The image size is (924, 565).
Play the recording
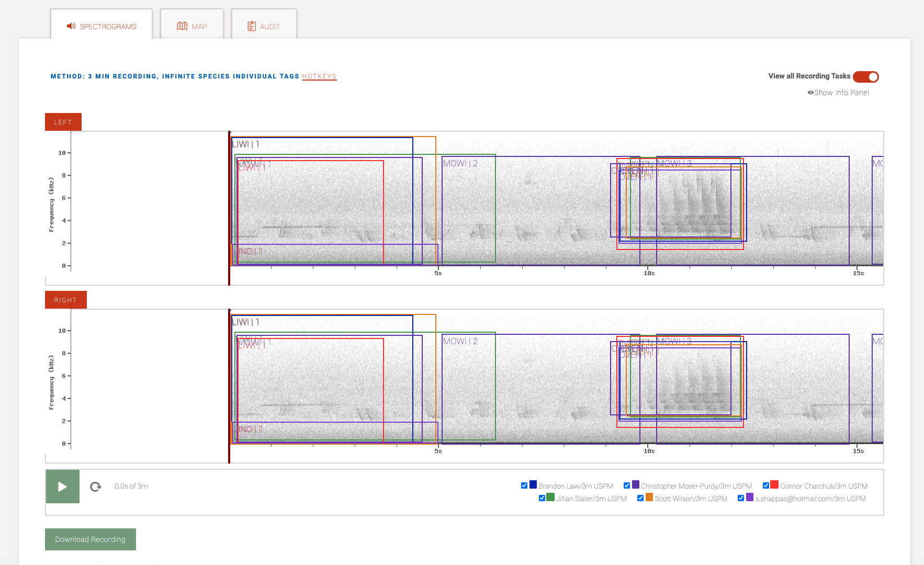pyautogui.click(x=63, y=487)
